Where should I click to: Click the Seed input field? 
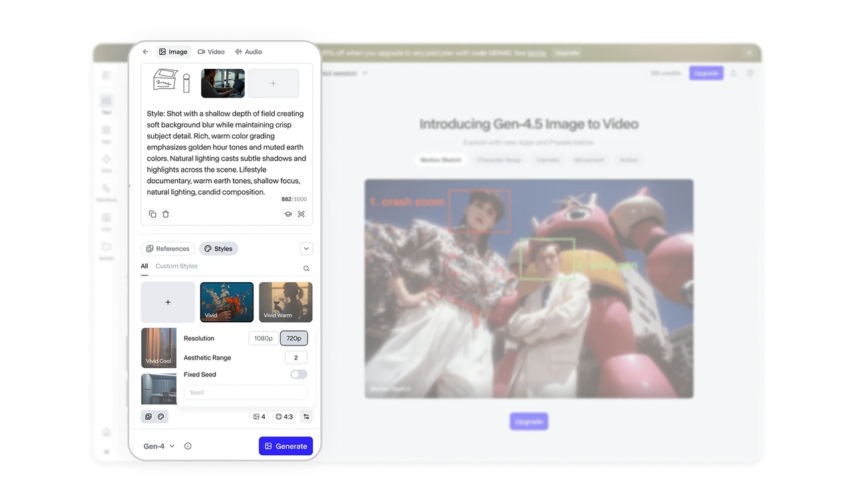[245, 392]
